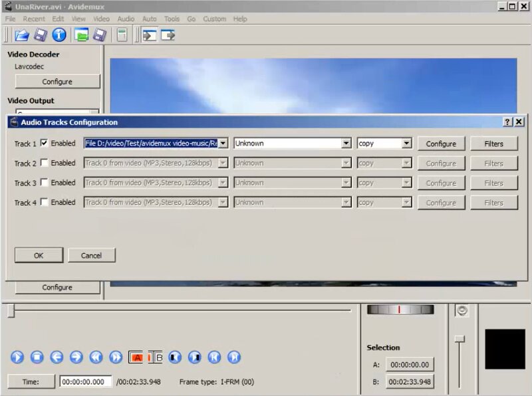Set selection marker A

pyautogui.click(x=136, y=357)
